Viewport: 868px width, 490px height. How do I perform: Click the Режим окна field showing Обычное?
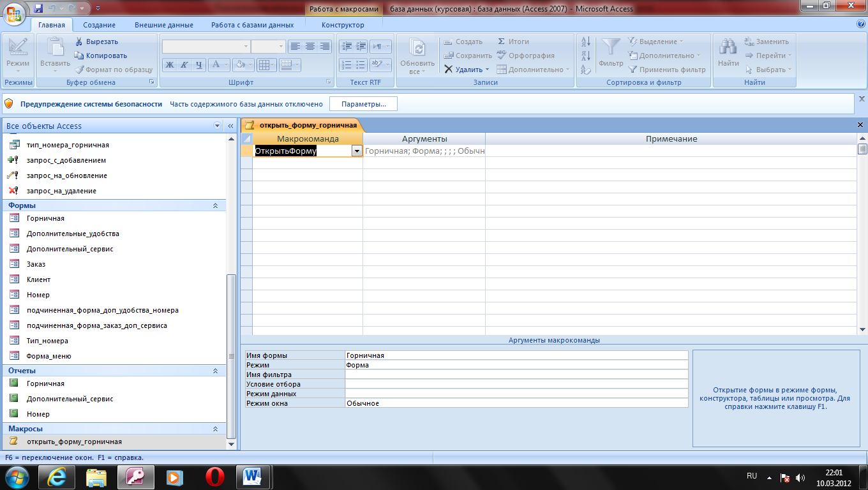click(x=516, y=403)
